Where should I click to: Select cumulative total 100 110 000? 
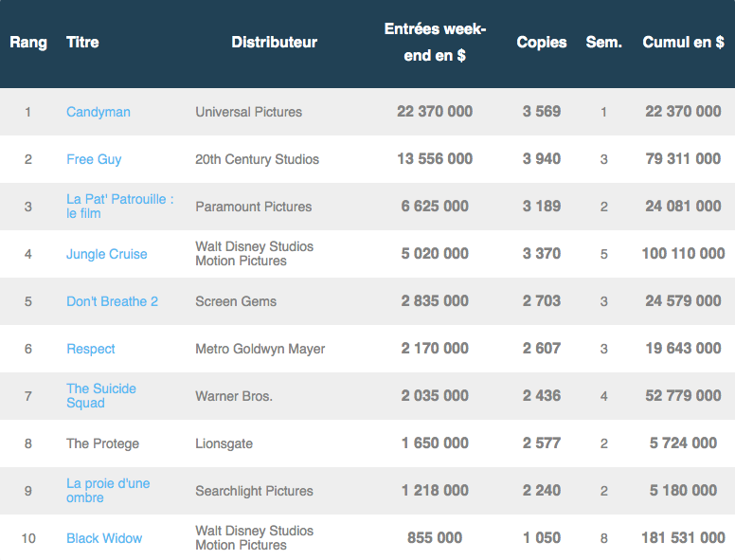click(x=684, y=254)
